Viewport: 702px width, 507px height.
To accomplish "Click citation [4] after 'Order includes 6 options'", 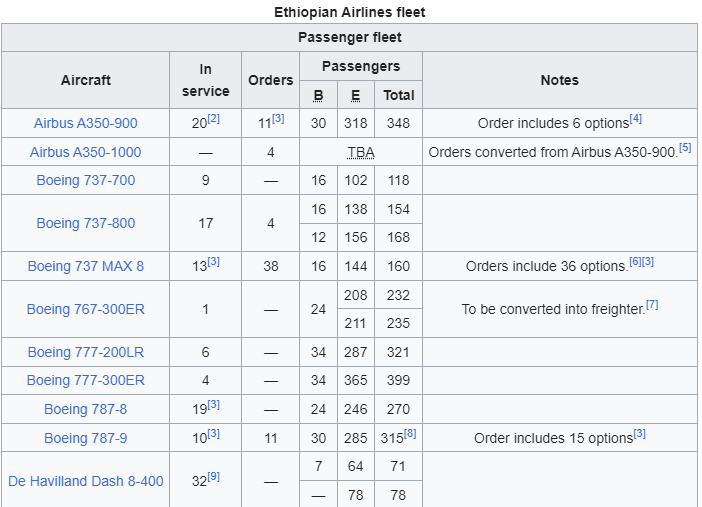I will [x=636, y=119].
